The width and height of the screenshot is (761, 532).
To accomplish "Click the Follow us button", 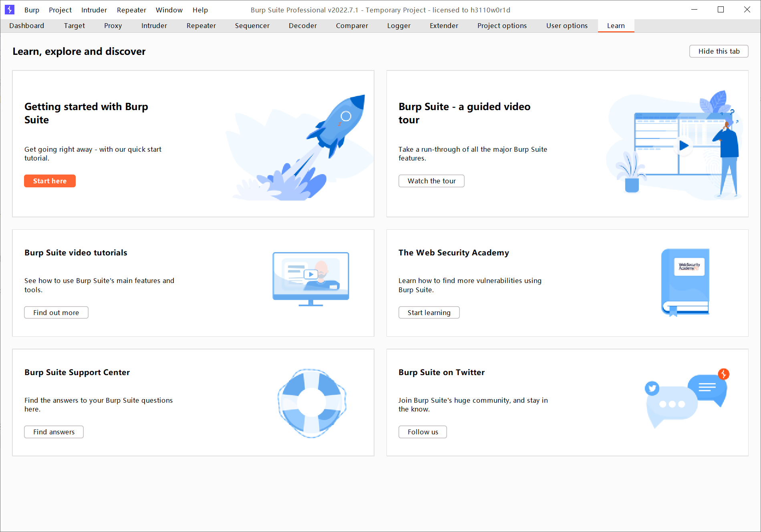I will [x=423, y=432].
